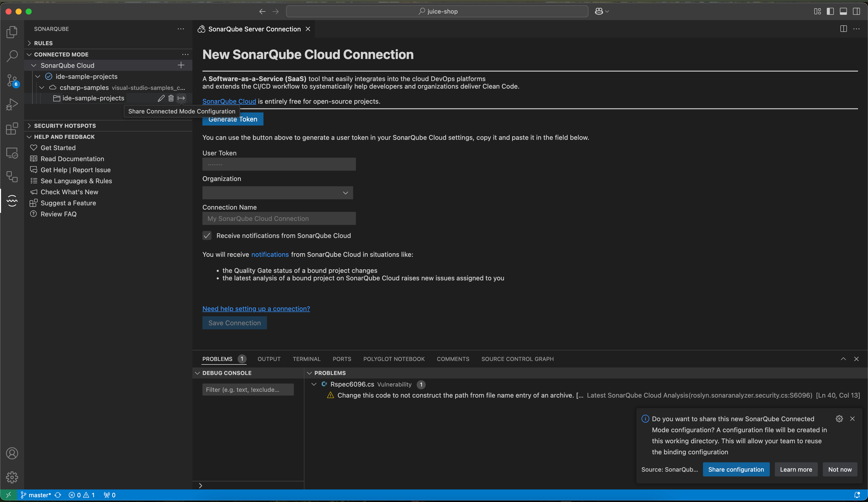Click the Share configuration button
The width and height of the screenshot is (868, 502).
pyautogui.click(x=736, y=469)
